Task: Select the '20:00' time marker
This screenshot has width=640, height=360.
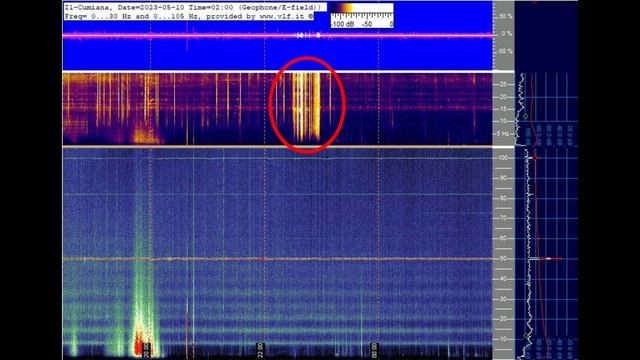Action: coord(146,350)
